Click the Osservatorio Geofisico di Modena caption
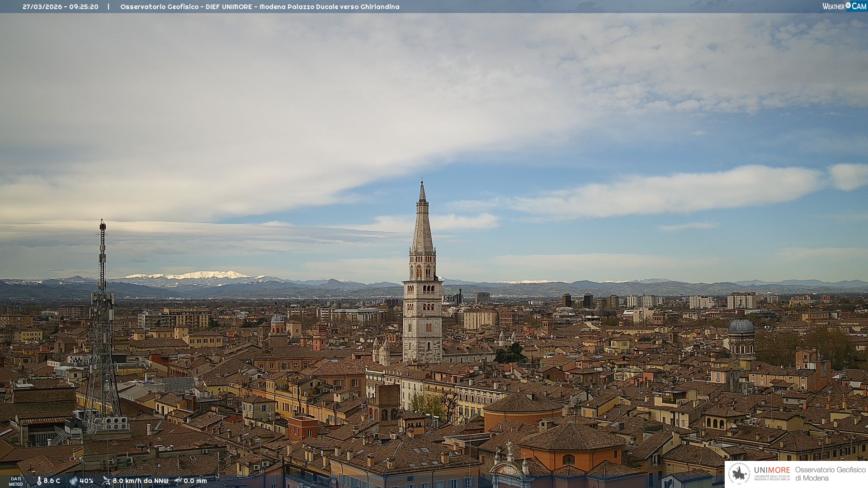The height and width of the screenshot is (488, 868). click(830, 474)
